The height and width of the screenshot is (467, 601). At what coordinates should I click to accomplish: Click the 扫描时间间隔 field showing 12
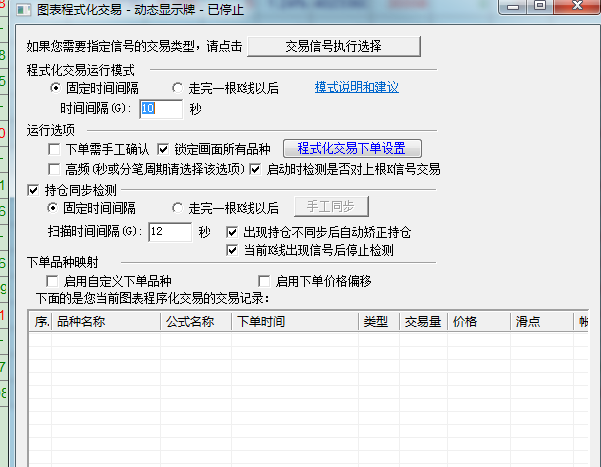pyautogui.click(x=169, y=231)
